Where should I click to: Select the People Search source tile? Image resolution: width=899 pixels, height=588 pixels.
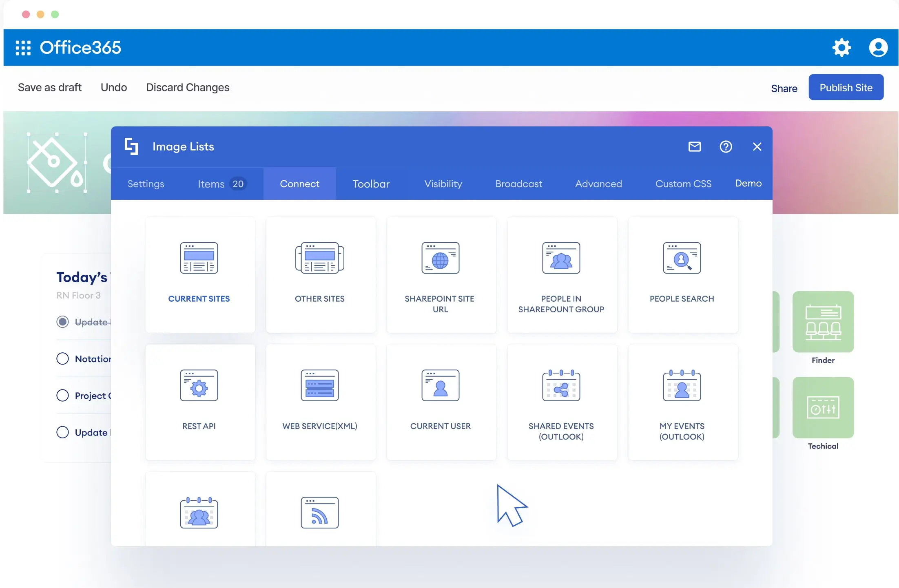click(682, 274)
